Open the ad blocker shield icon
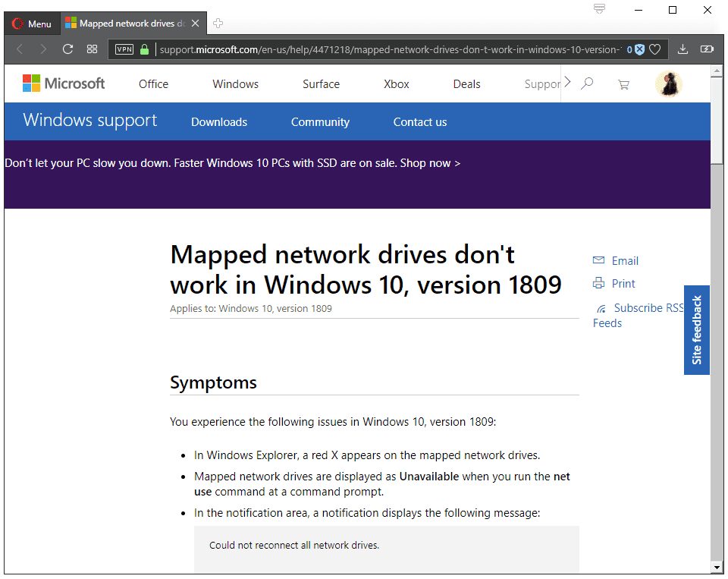The height and width of the screenshot is (579, 728). click(x=640, y=49)
